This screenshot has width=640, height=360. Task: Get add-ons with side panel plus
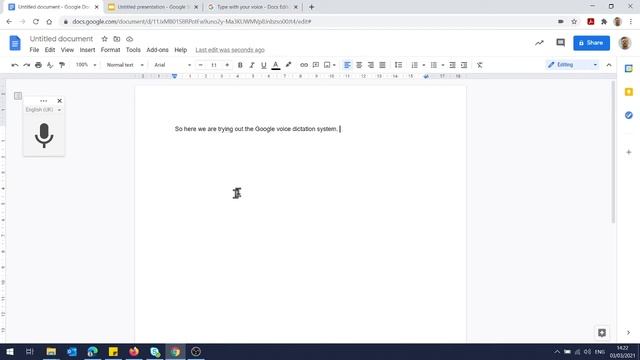[629, 152]
